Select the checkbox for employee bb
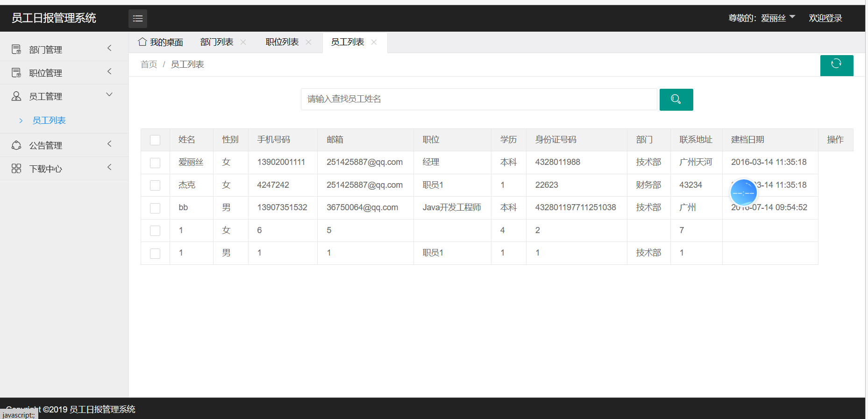 tap(155, 208)
